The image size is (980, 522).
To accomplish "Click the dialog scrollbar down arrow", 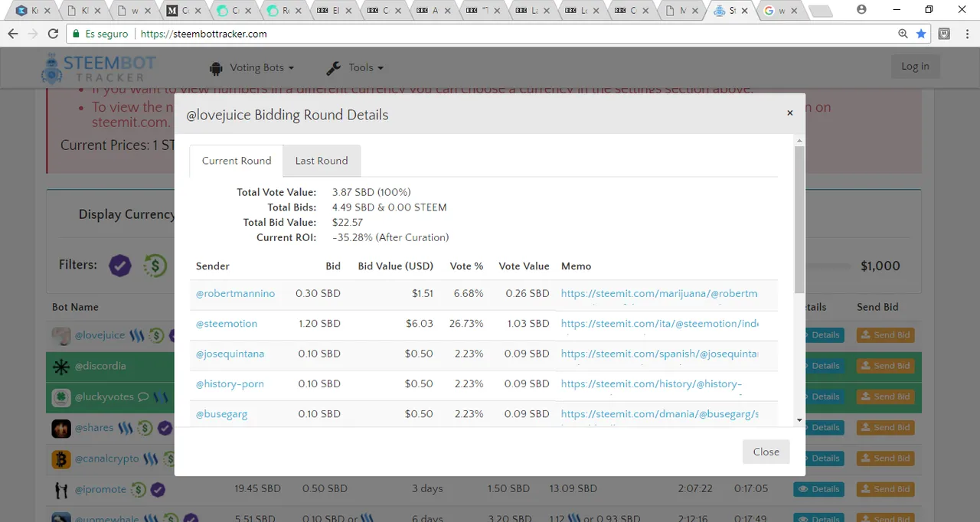I will (x=799, y=420).
